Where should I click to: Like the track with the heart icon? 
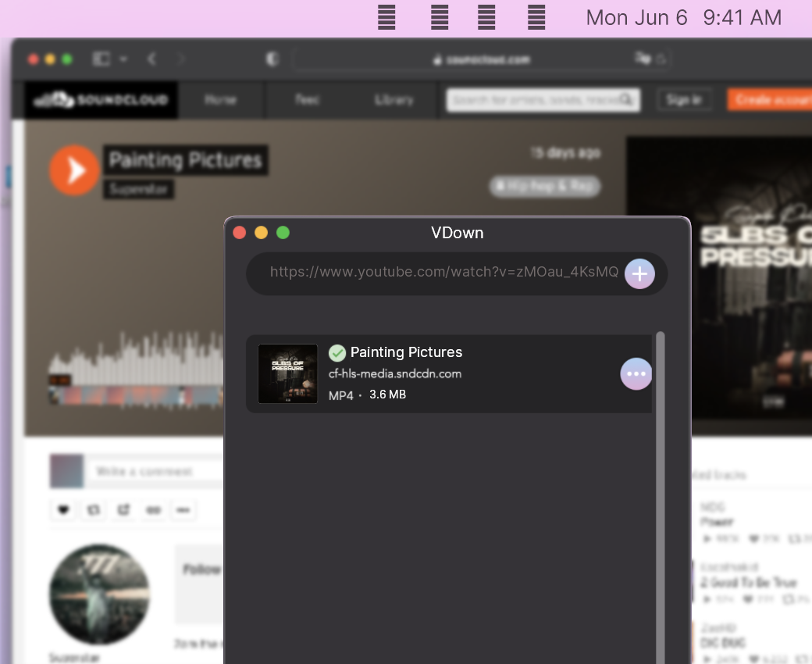pos(64,510)
